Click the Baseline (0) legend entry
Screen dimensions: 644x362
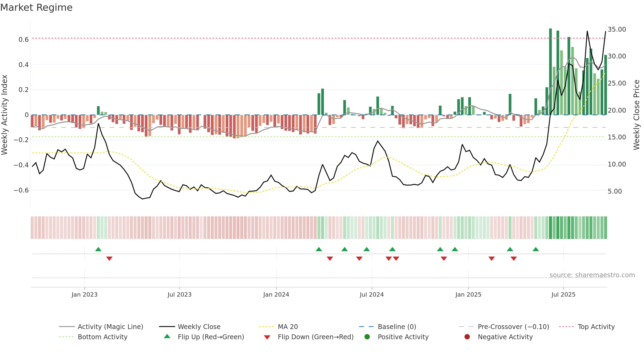pyautogui.click(x=387, y=327)
